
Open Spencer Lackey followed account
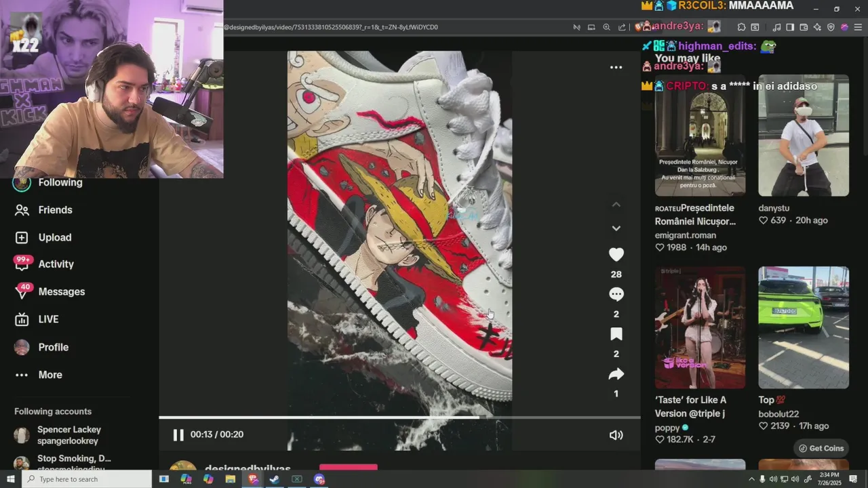68,435
